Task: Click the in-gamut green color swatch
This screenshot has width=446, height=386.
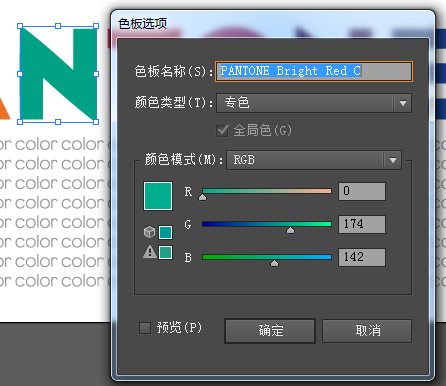Action: pyautogui.click(x=165, y=252)
